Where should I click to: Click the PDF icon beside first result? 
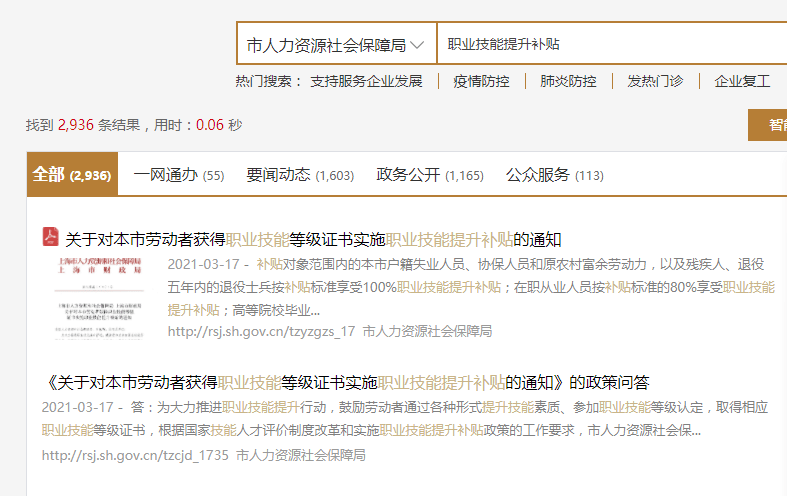click(50, 239)
